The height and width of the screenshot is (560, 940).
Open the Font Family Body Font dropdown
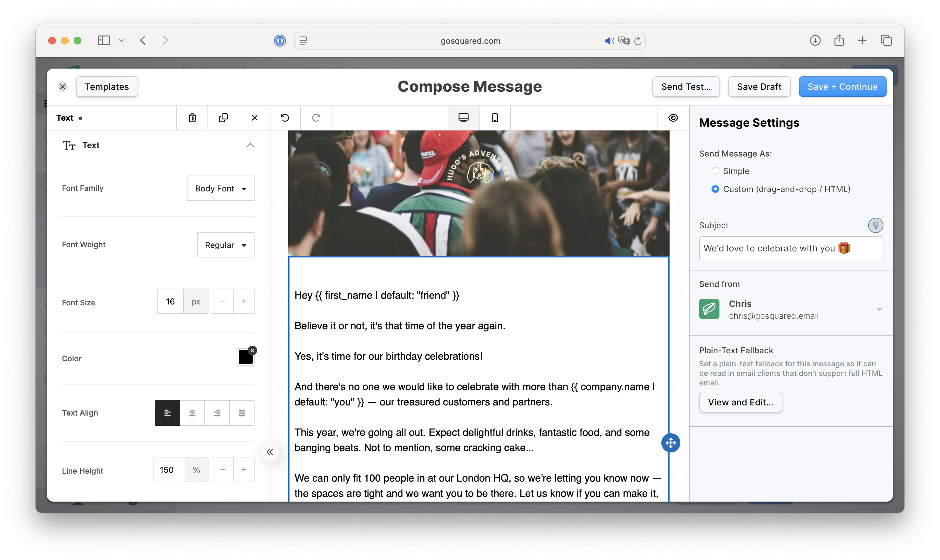tap(220, 188)
